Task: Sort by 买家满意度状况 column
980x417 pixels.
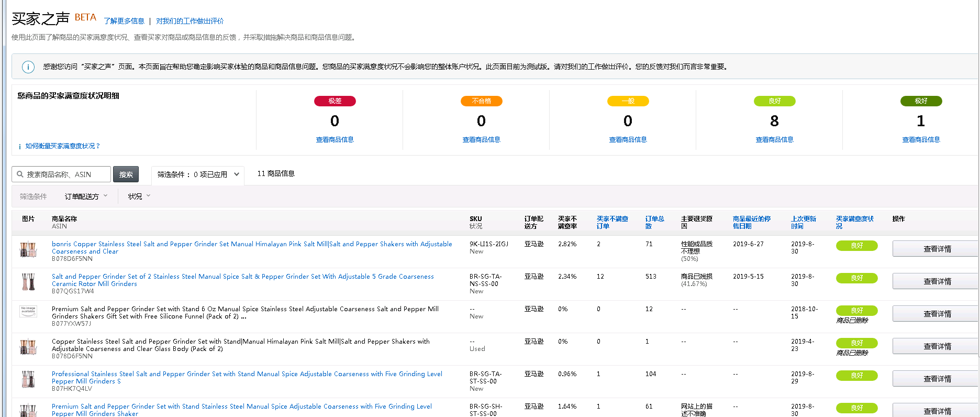Action: 854,223
